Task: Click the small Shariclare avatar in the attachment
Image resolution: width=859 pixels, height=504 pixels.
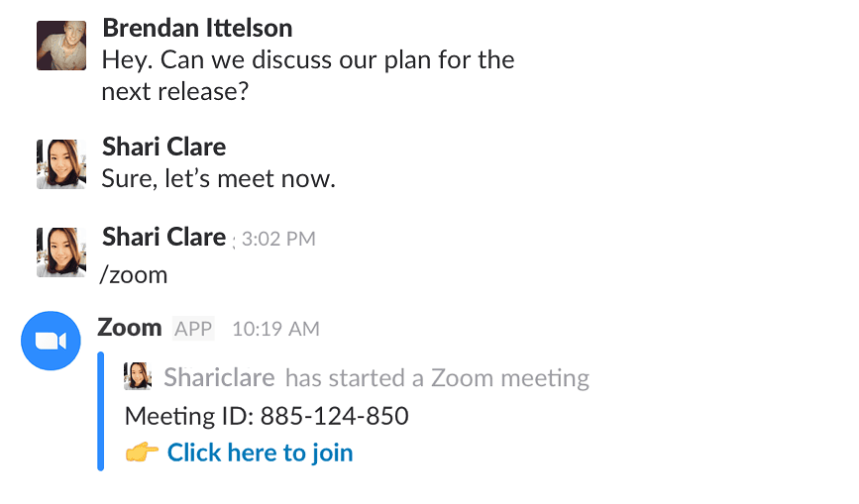Action: coord(138,376)
